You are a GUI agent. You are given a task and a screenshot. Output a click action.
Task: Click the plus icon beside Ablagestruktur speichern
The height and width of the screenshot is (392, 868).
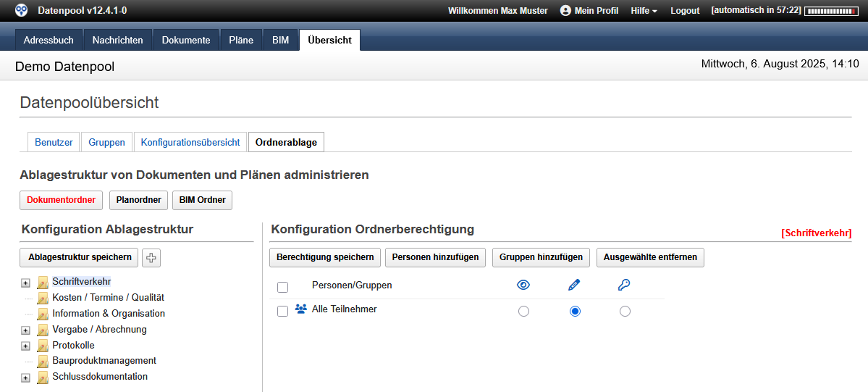[x=151, y=257]
